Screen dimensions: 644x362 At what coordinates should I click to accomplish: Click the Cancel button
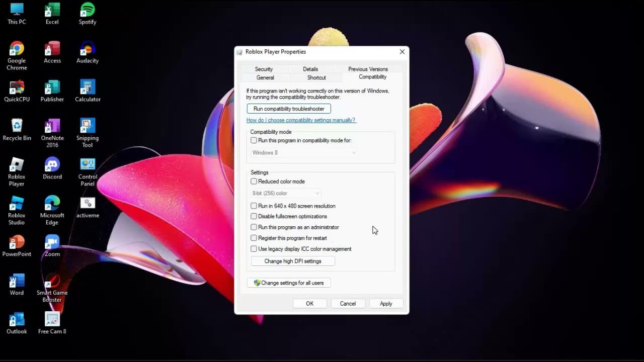(348, 304)
